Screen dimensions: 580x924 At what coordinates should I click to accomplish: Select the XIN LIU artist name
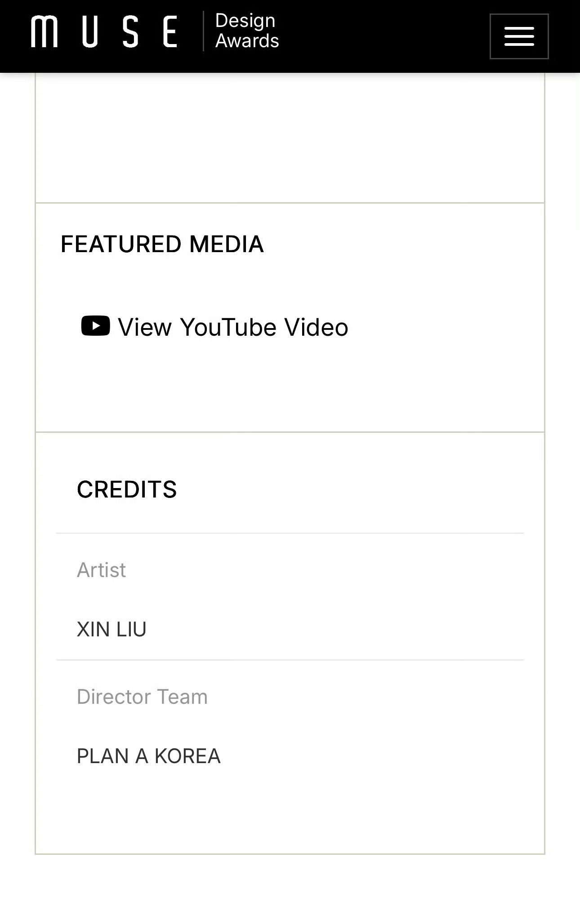coord(112,629)
